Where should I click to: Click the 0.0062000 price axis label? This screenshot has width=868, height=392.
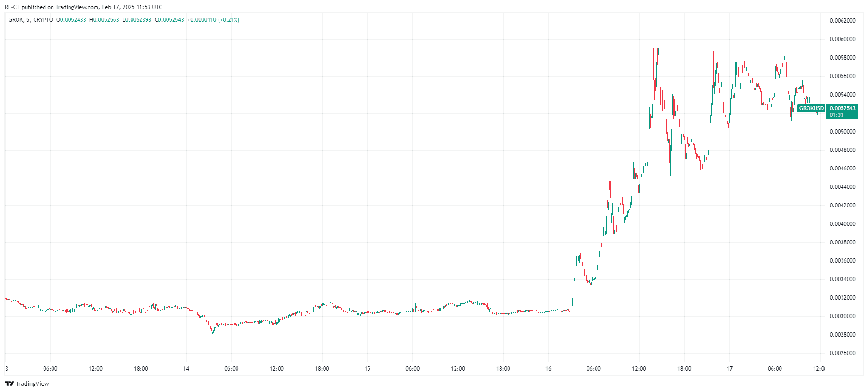pyautogui.click(x=842, y=21)
